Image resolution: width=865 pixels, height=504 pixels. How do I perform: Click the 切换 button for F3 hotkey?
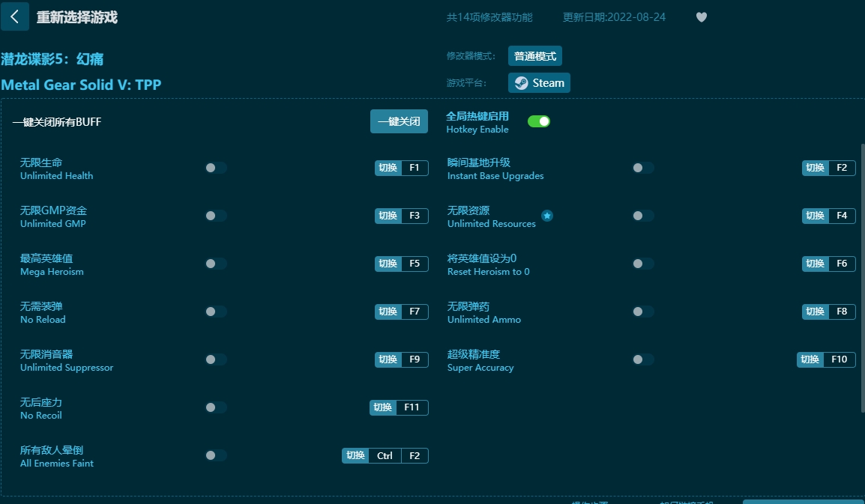tap(388, 216)
